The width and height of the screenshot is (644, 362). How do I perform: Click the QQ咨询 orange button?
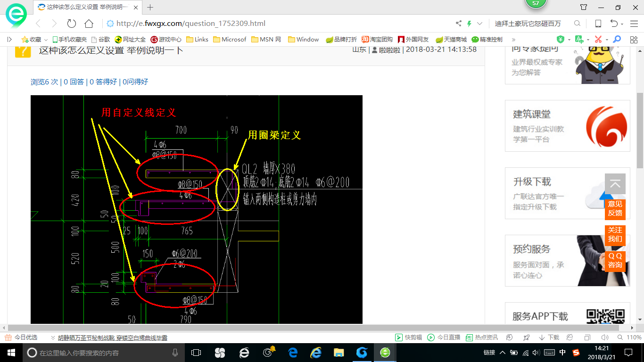pos(615,261)
